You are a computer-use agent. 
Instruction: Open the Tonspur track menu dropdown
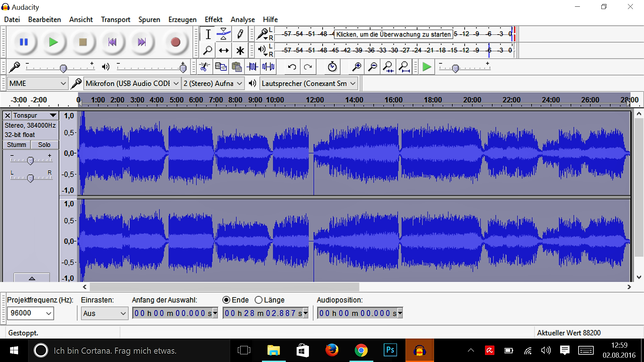tap(53, 115)
